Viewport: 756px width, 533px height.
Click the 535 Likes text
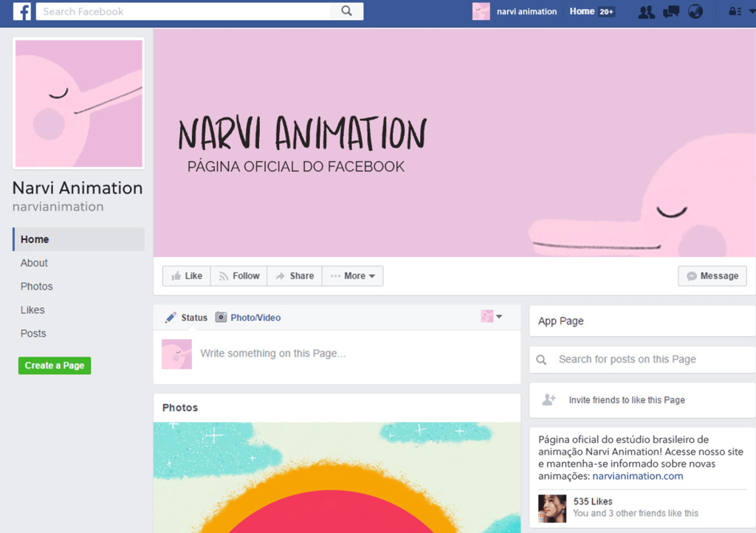click(x=593, y=501)
